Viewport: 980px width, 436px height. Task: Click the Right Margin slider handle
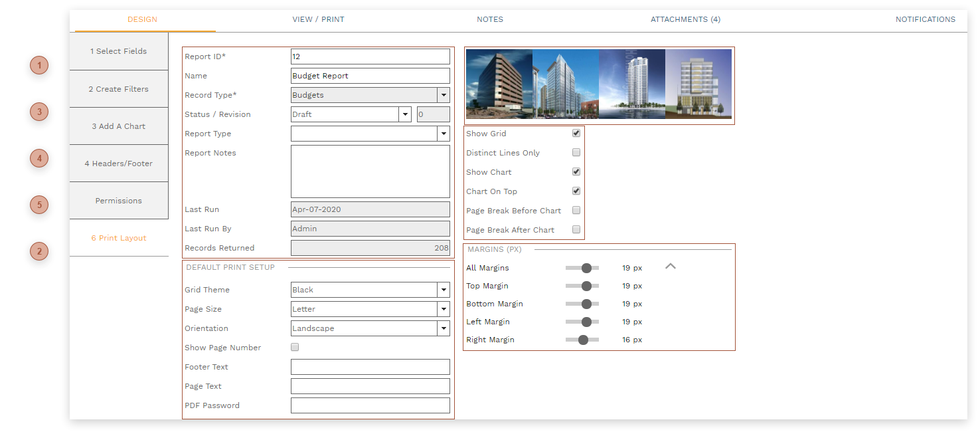[583, 340]
